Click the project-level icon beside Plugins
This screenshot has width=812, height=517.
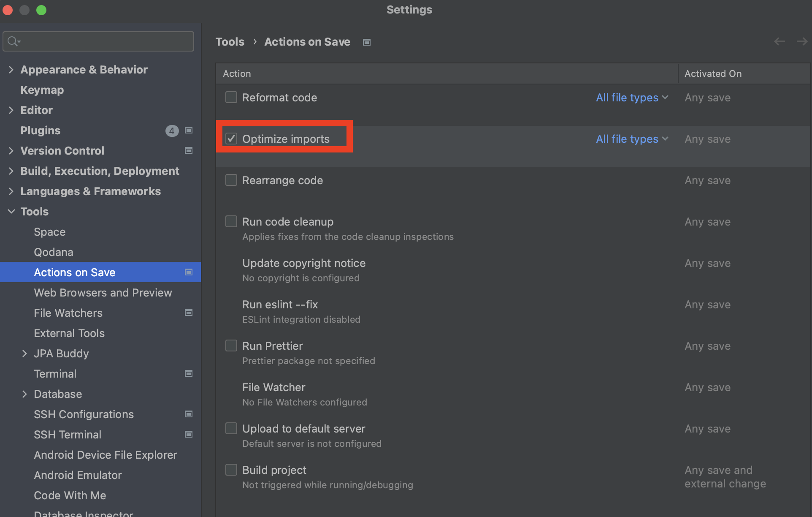(189, 131)
